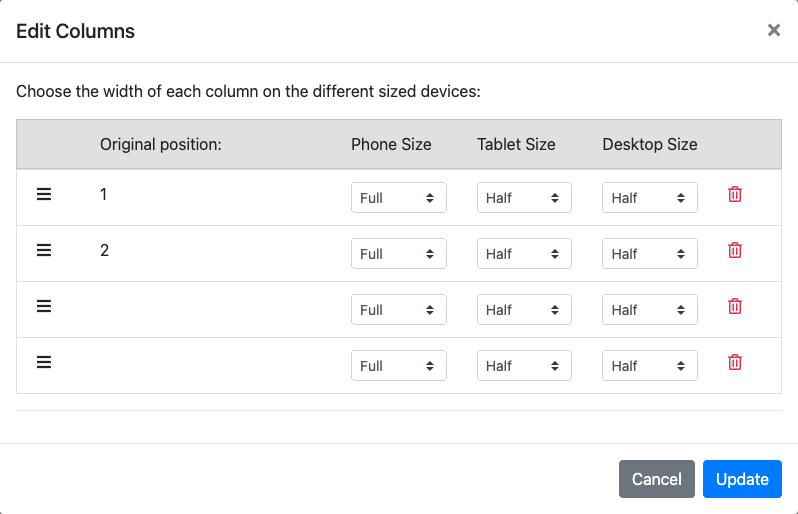The height and width of the screenshot is (514, 798).
Task: Delete the column with original position 2
Action: click(734, 251)
